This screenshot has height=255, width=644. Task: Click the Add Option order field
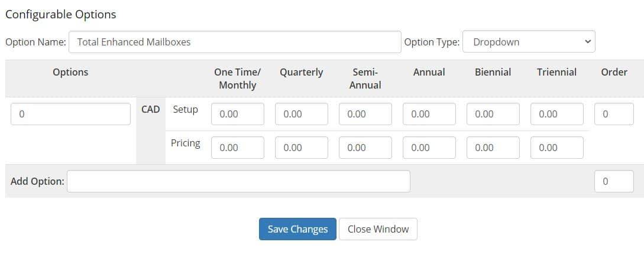pos(614,181)
